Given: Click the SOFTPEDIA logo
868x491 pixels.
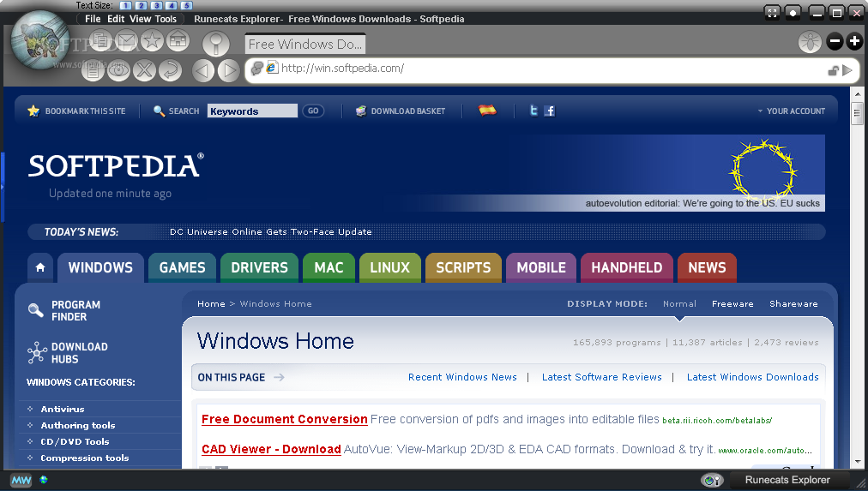Looking at the screenshot, I should pos(117,165).
